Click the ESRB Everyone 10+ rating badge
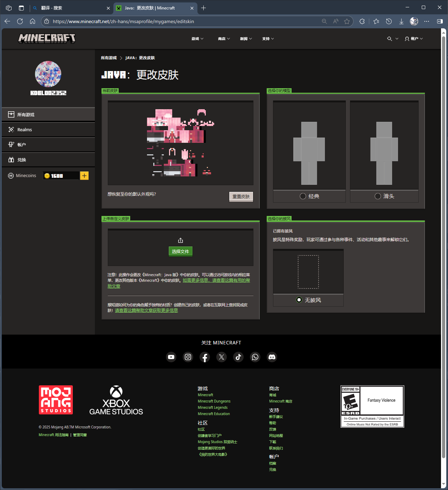Image resolution: width=448 pixels, height=490 pixels. 372,406
